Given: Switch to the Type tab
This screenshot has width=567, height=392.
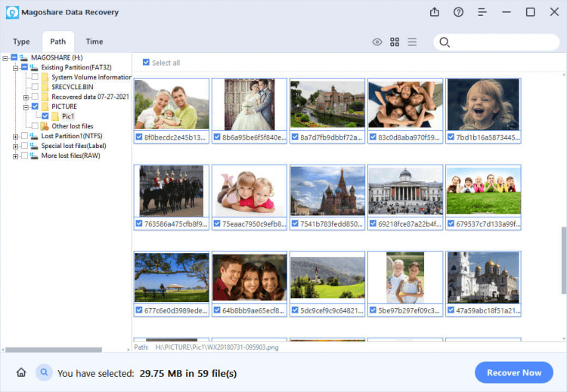Looking at the screenshot, I should coord(21,42).
